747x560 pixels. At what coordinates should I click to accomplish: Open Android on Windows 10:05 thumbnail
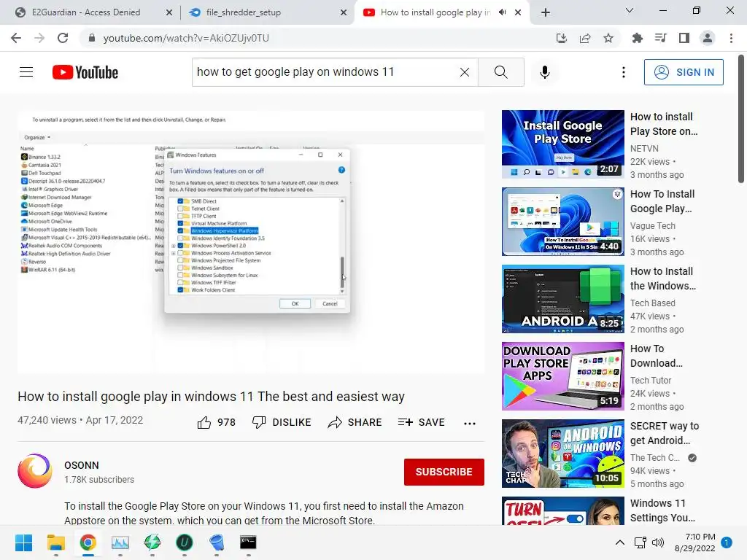[x=562, y=454]
